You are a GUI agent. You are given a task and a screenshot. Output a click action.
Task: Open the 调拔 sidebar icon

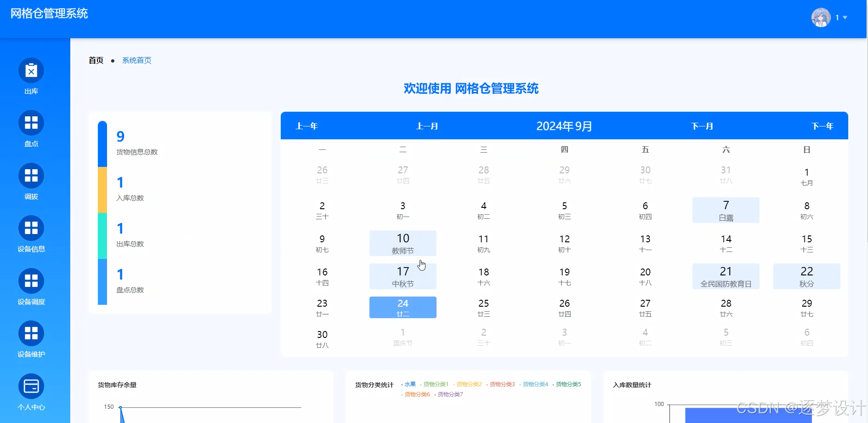[31, 176]
